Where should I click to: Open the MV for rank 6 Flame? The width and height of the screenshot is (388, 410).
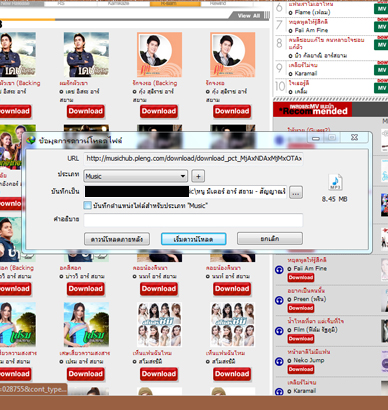(381, 9)
